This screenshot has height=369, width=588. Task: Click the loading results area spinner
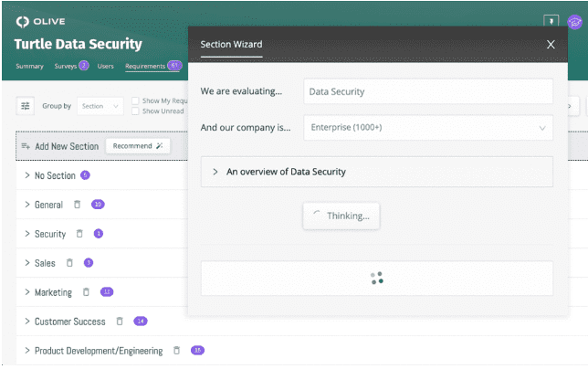(377, 279)
